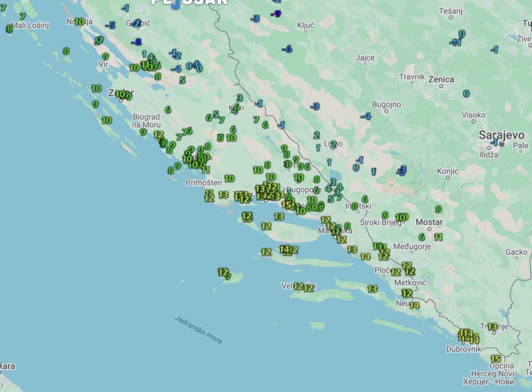Click the -9 temperature marker
The height and width of the screenshot is (392, 532).
click(276, 14)
